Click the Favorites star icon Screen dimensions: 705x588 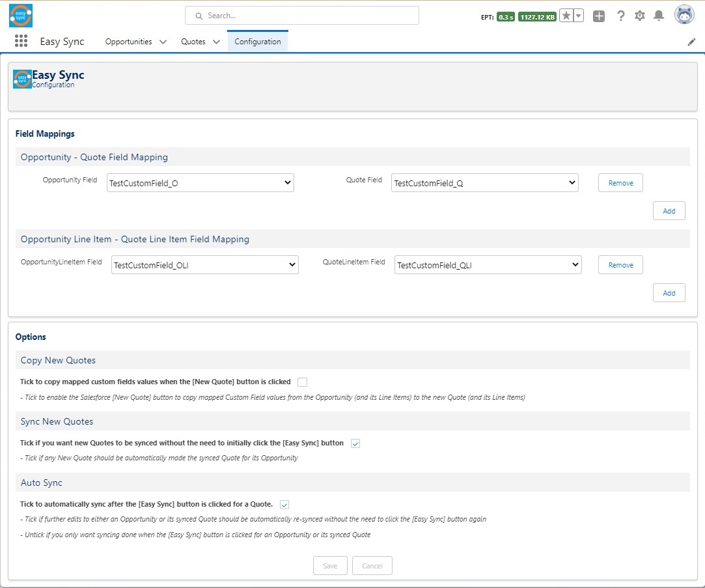click(566, 16)
